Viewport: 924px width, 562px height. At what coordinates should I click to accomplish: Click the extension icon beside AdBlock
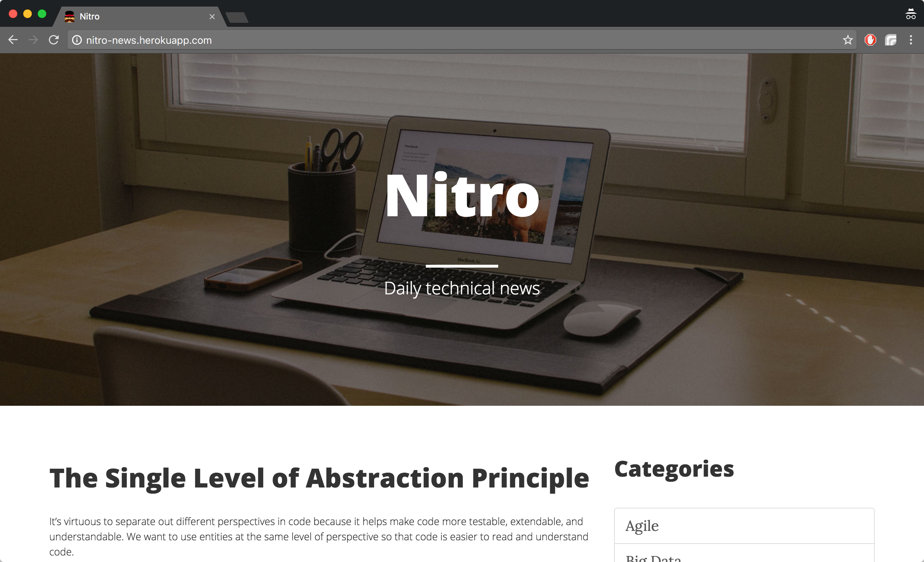point(891,40)
